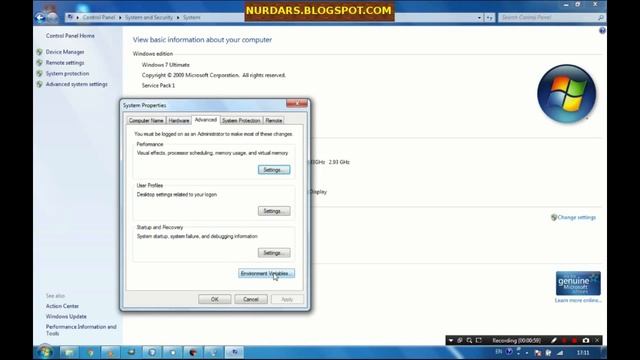Screen dimensions: 640x360
Task: Click full-screen region icon on recording toolbar
Action: (479, 340)
